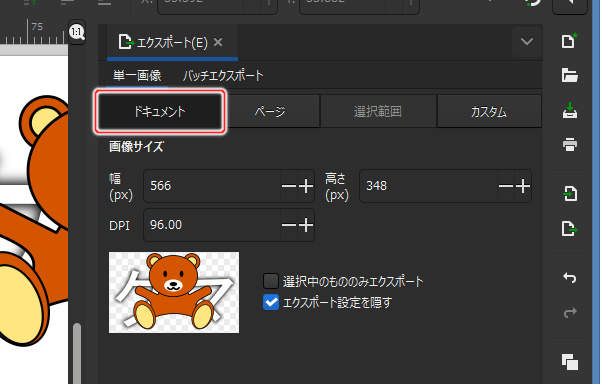Viewport: 600px width, 384px height.
Task: Switch to the バッチエクスポート tab
Action: click(x=223, y=75)
